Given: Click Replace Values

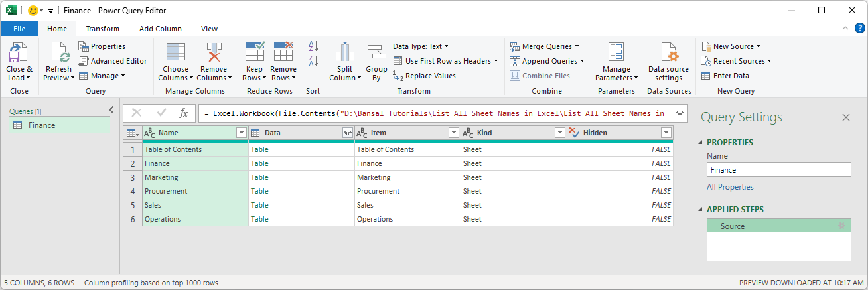Looking at the screenshot, I should [x=424, y=76].
